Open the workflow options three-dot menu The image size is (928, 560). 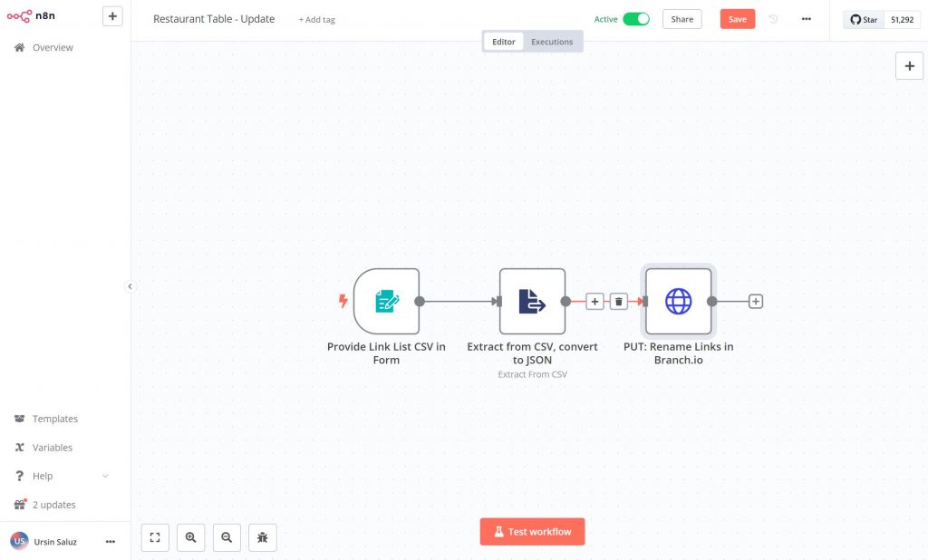806,19
